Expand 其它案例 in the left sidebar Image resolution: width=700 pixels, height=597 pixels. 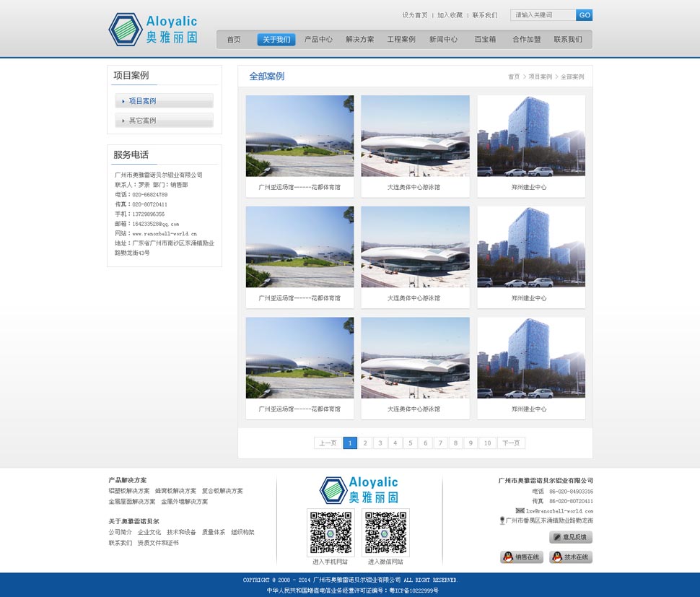point(165,121)
